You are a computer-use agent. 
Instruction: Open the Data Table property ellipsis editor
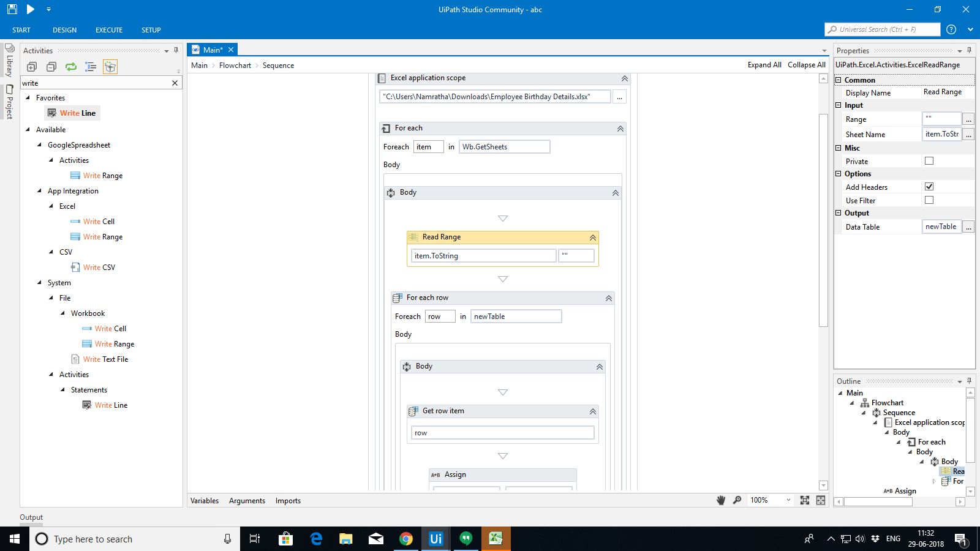click(968, 227)
